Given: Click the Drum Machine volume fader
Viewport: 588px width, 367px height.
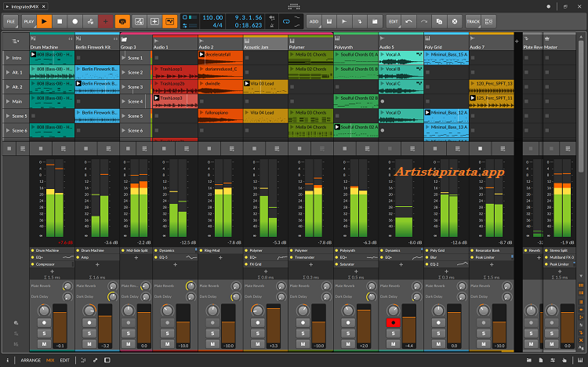Looking at the screenshot, I should (60, 327).
